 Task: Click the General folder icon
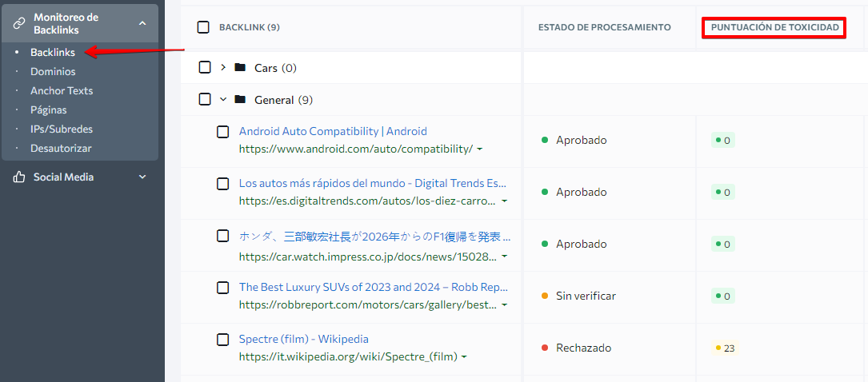tap(240, 100)
